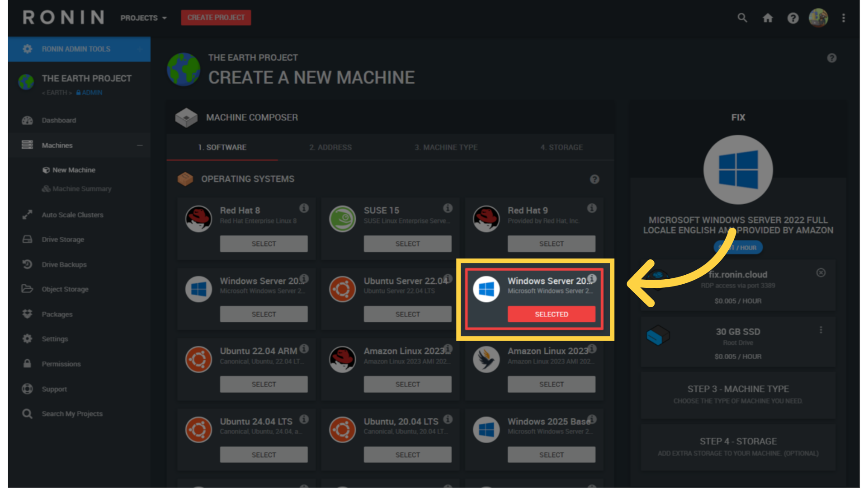Open Object Storage in sidebar
Screen dimensions: 868x488
pyautogui.click(x=65, y=289)
